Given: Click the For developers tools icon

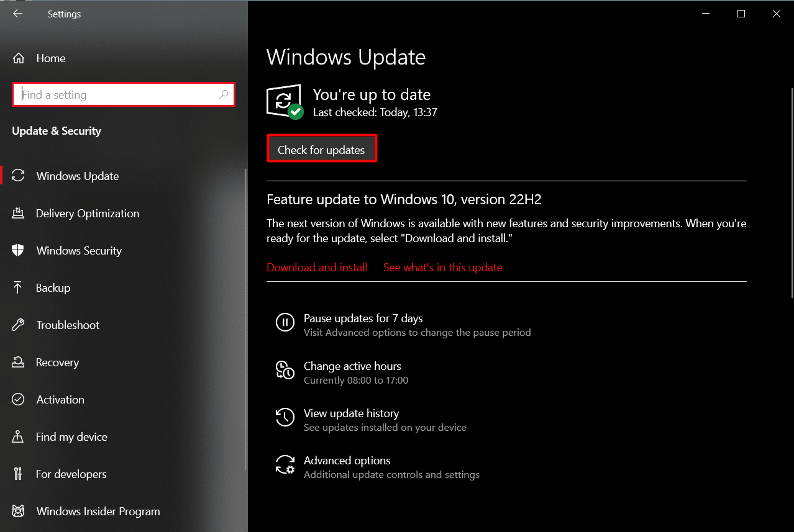Looking at the screenshot, I should 18,474.
